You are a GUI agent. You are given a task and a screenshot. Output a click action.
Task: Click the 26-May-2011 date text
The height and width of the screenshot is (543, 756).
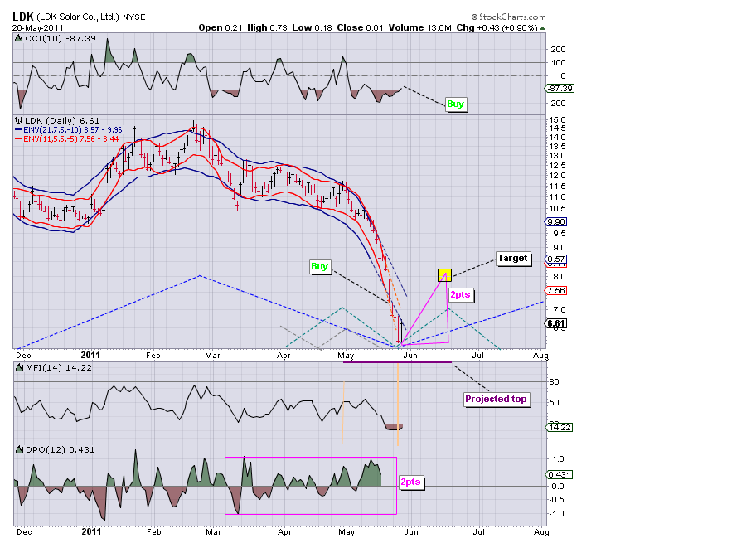pyautogui.click(x=37, y=28)
